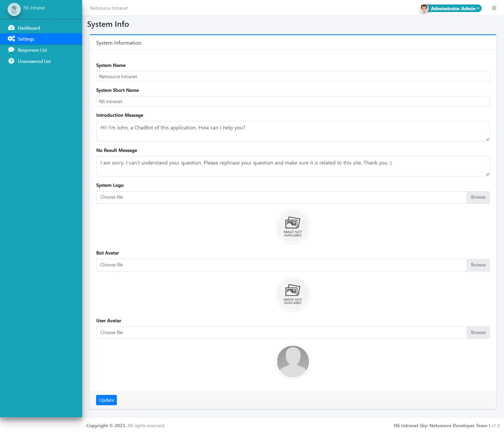The width and height of the screenshot is (504, 433).
Task: Click the Unanswered List question mark icon
Action: click(x=11, y=61)
